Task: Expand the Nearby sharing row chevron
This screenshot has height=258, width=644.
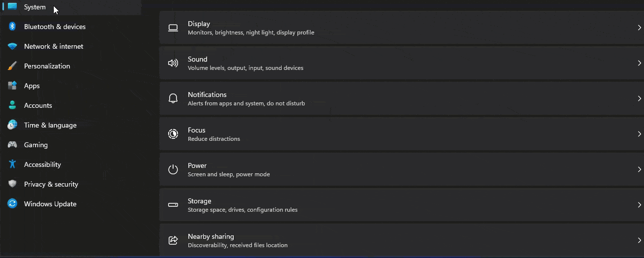Action: pos(639,240)
